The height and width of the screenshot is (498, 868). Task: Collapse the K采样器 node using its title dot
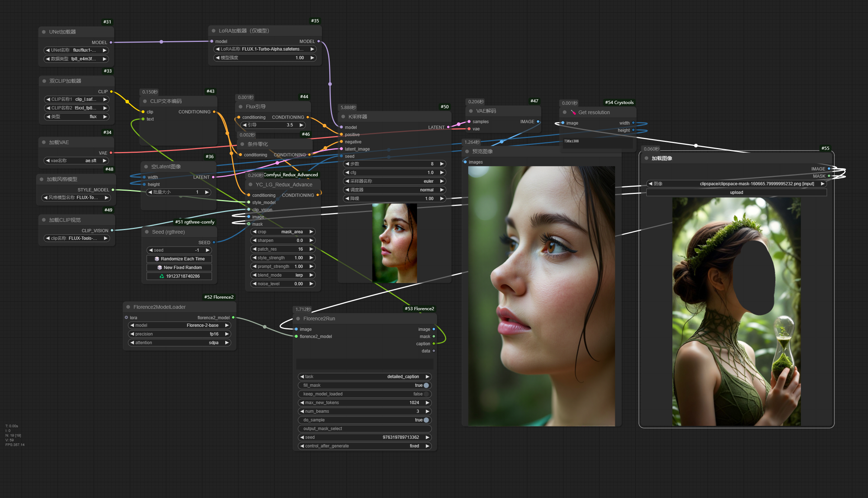[x=343, y=117]
